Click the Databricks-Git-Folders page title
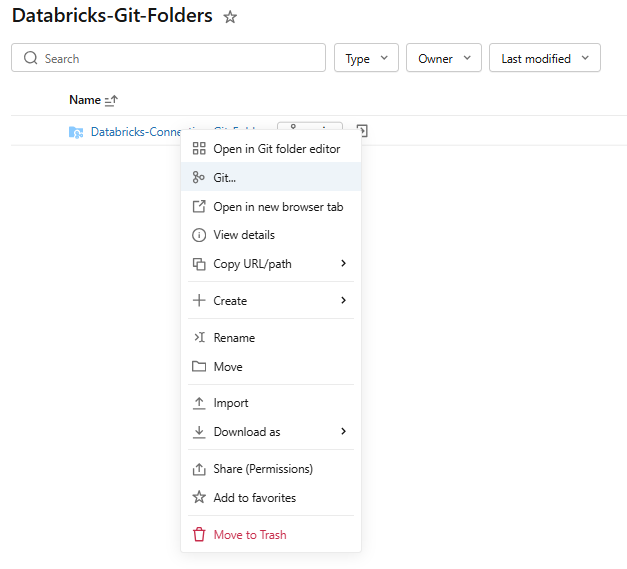627x569 pixels. tap(112, 16)
